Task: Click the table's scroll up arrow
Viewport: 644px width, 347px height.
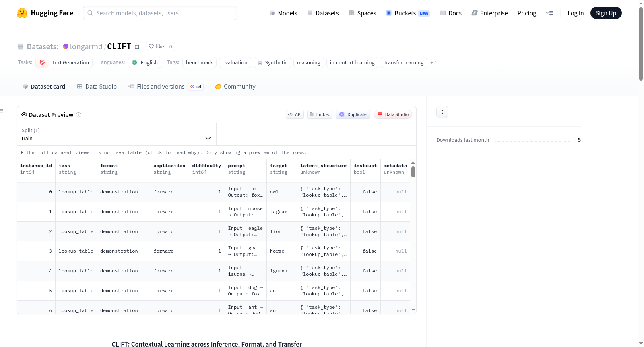Action: point(413,162)
